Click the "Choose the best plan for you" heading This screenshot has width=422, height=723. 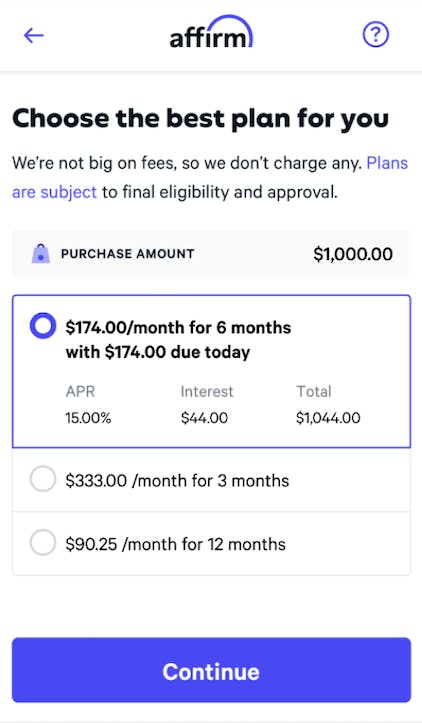[x=200, y=119]
